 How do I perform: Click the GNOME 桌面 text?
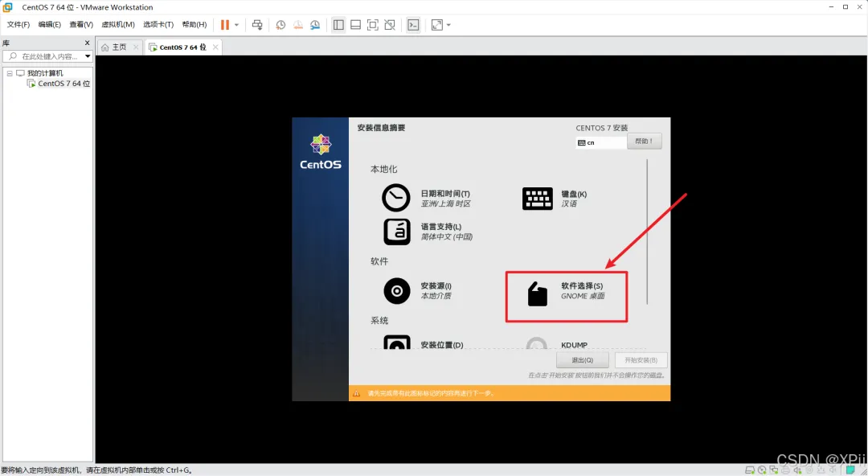[583, 296]
